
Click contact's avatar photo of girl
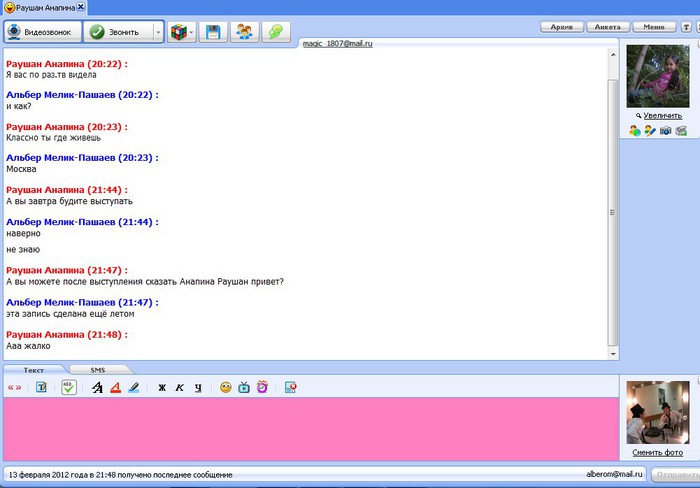pyautogui.click(x=658, y=76)
